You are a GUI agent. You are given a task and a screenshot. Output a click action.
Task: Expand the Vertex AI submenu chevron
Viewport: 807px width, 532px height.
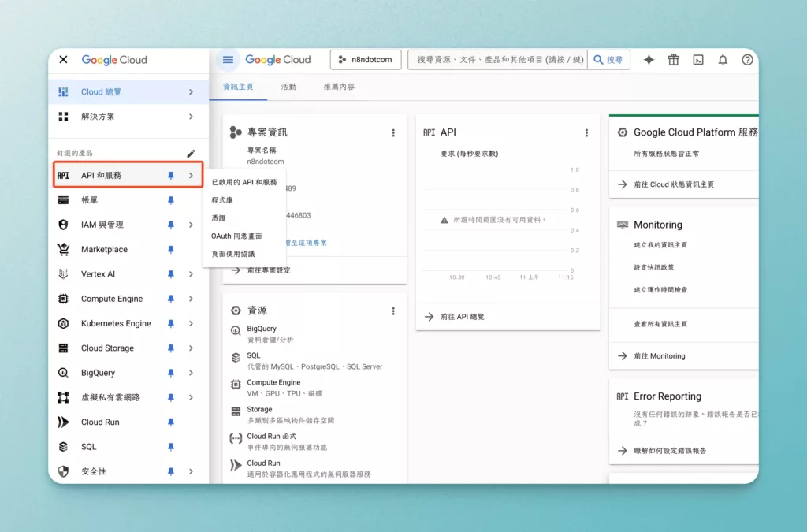(191, 274)
